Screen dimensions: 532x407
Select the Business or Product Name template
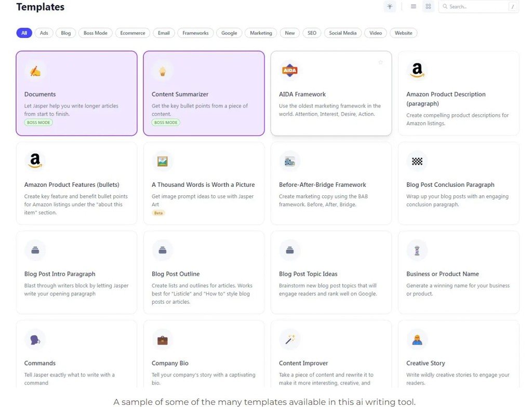(x=458, y=273)
